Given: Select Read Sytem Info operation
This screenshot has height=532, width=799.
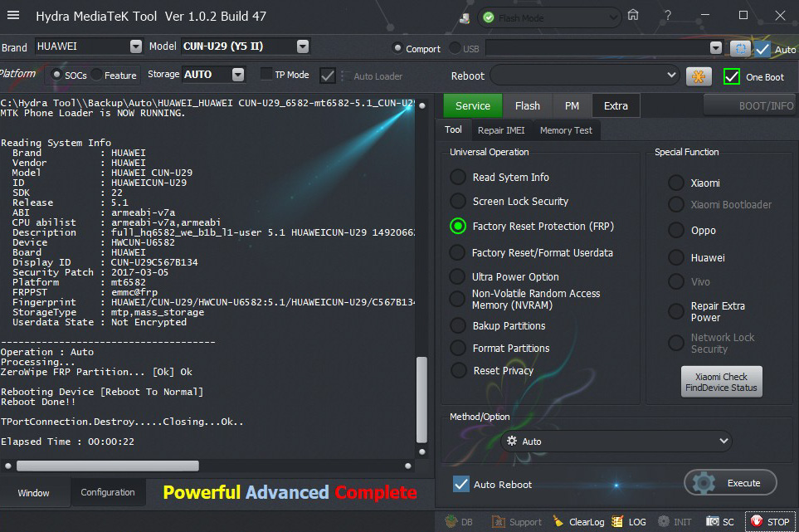Looking at the screenshot, I should [x=458, y=178].
